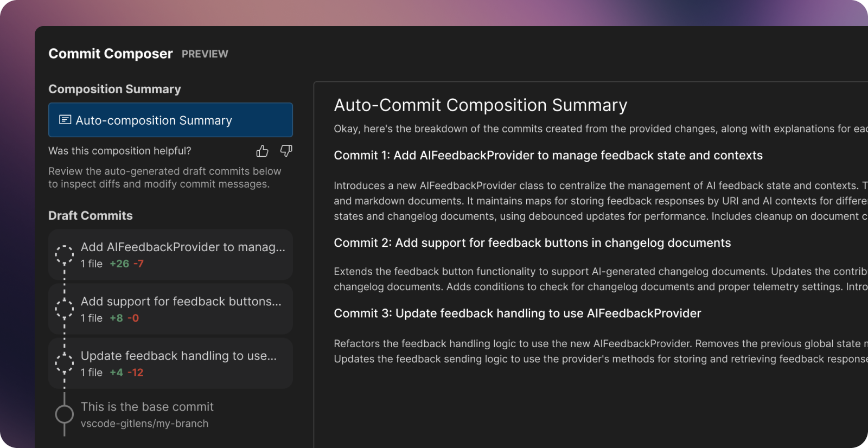
Task: Click the 'Commit 1: Add AIFeedbackProvider' heading
Action: tap(548, 156)
